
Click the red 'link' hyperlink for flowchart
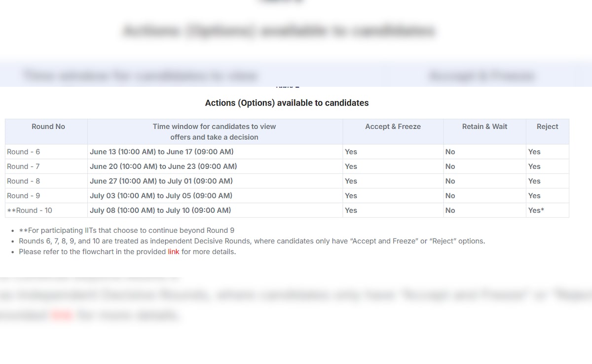[x=173, y=252]
